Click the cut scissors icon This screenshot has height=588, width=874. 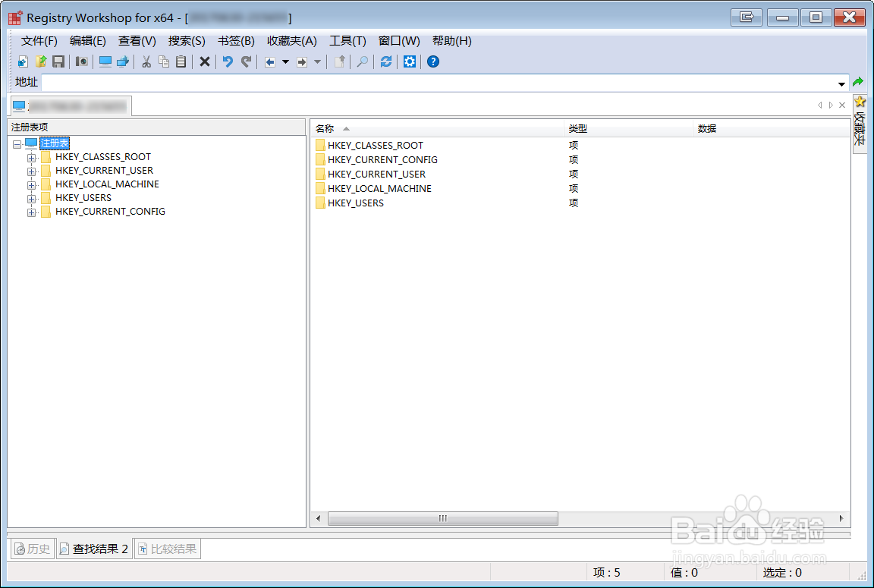click(x=146, y=62)
